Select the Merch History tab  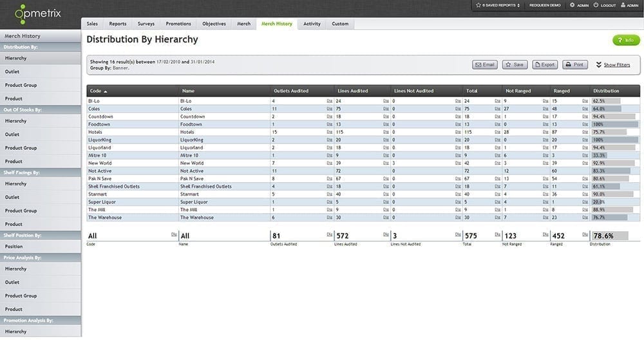pyautogui.click(x=277, y=24)
